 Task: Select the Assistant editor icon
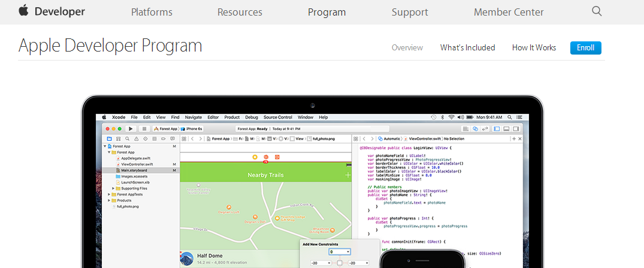click(x=475, y=129)
